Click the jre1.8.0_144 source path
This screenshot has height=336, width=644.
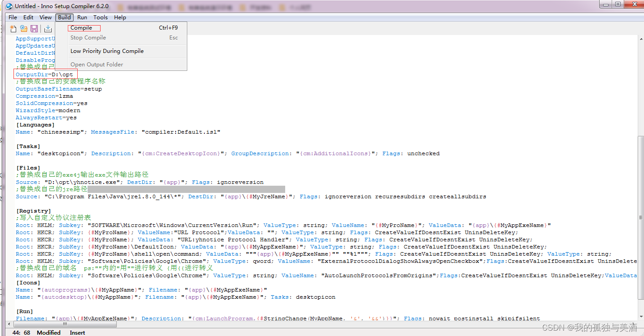113,196
